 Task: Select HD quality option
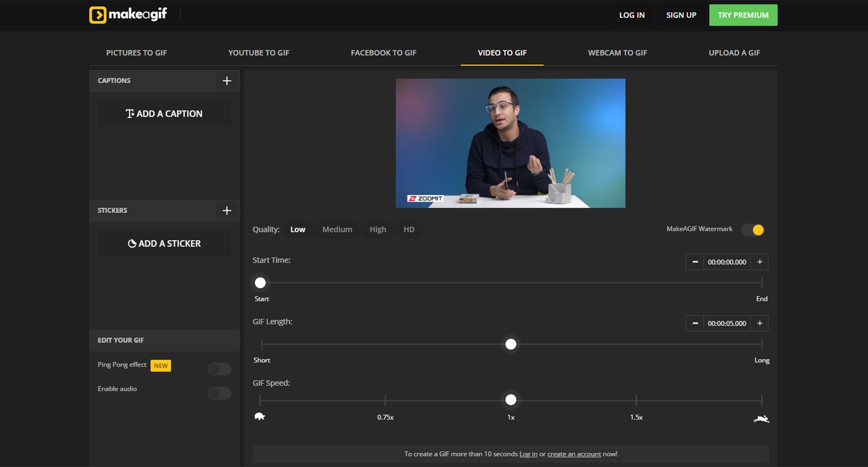[409, 230]
